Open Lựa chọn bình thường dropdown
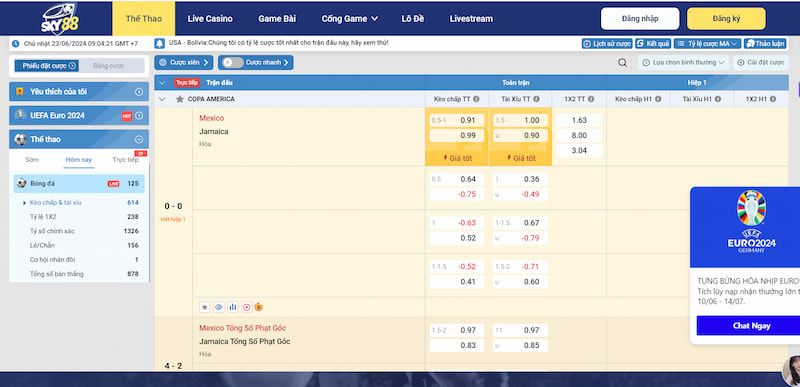 684,63
